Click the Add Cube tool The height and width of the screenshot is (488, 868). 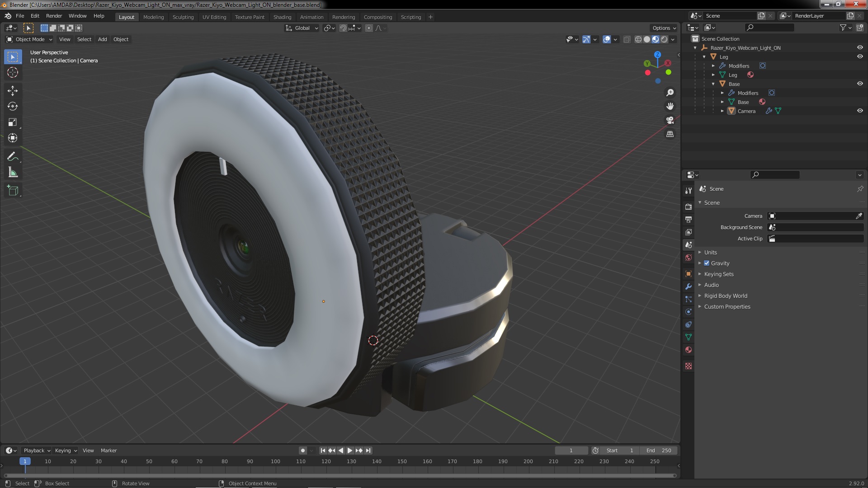pos(13,191)
